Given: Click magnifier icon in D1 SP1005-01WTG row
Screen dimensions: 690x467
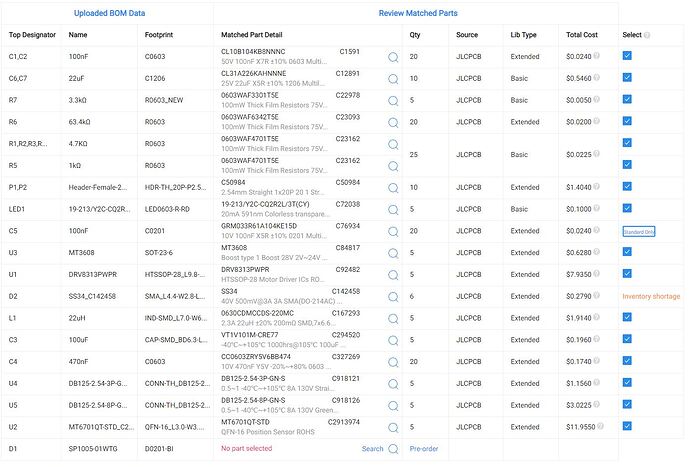Looking at the screenshot, I should point(393,449).
